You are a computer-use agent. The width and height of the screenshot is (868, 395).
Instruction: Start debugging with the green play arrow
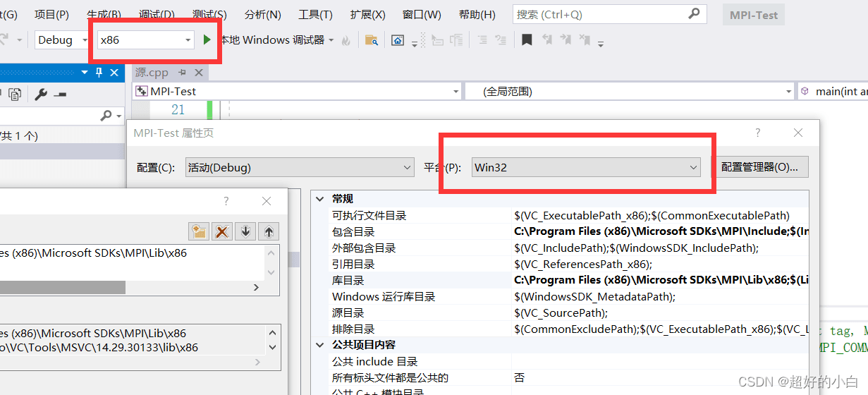pyautogui.click(x=207, y=40)
